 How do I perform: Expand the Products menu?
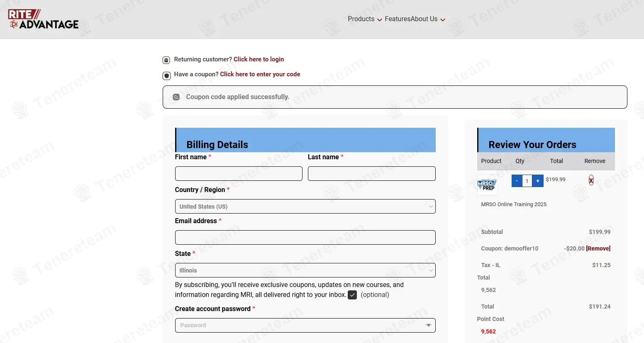coord(365,19)
